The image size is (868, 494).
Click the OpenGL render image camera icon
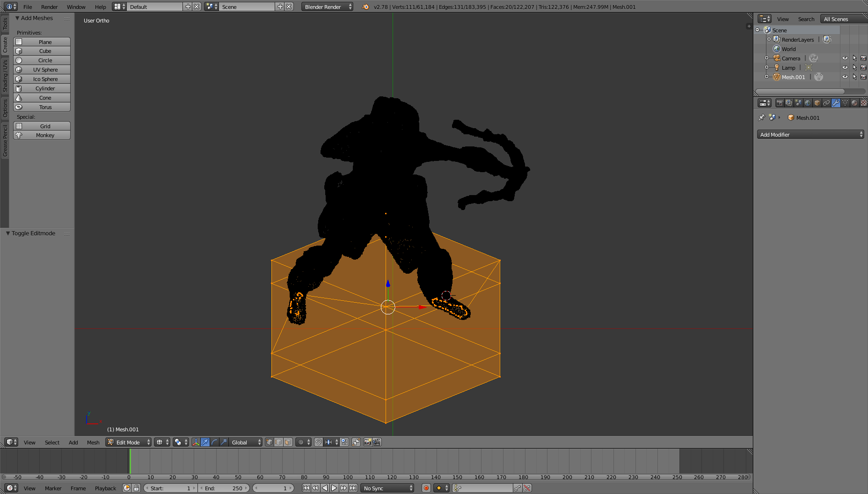coord(368,442)
